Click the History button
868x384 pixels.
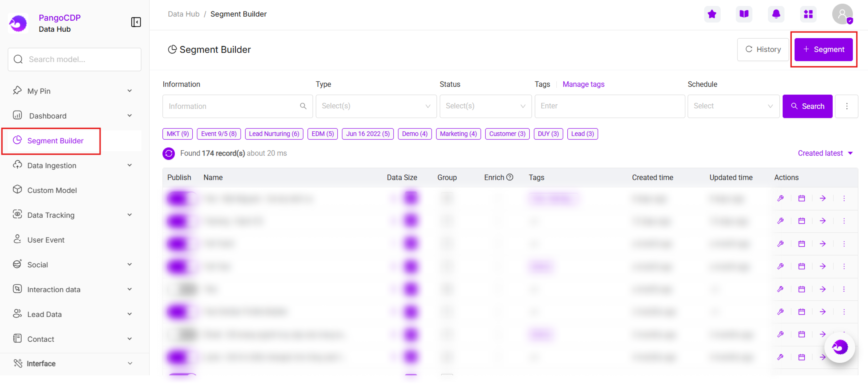pyautogui.click(x=762, y=50)
